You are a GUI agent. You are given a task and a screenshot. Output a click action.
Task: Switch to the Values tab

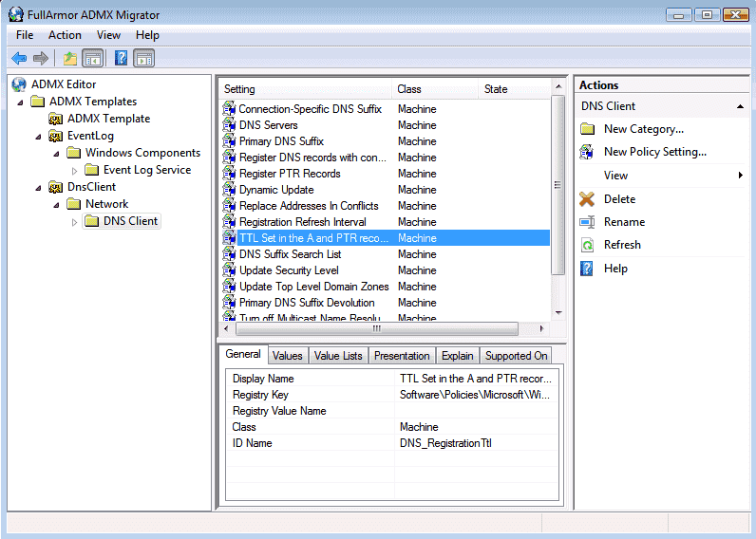click(288, 356)
